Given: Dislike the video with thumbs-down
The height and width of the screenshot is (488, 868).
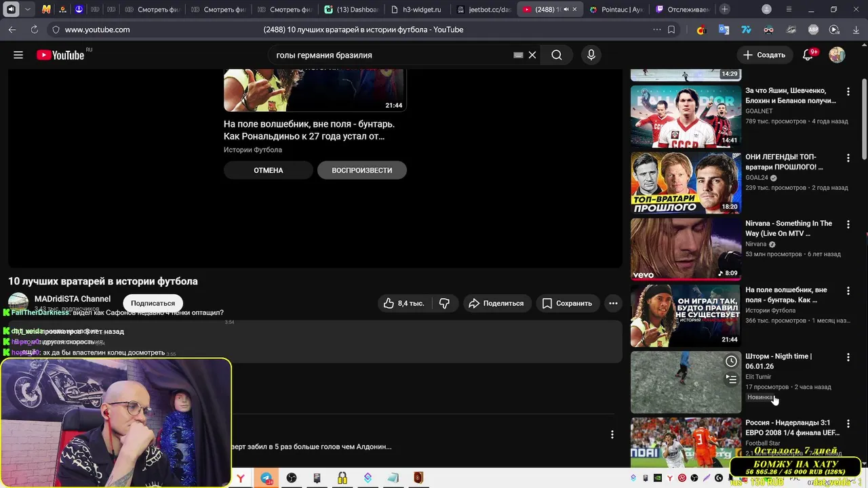Looking at the screenshot, I should [x=445, y=303].
